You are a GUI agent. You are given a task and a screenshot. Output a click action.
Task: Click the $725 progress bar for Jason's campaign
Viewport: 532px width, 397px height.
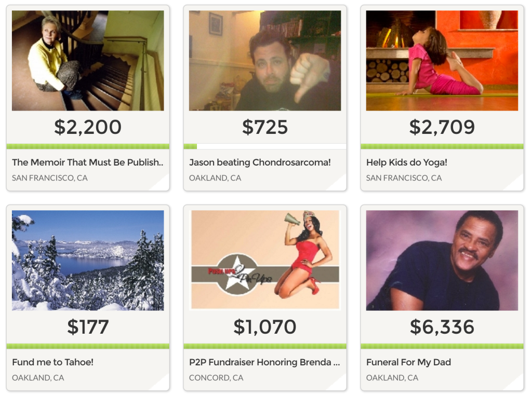point(265,146)
